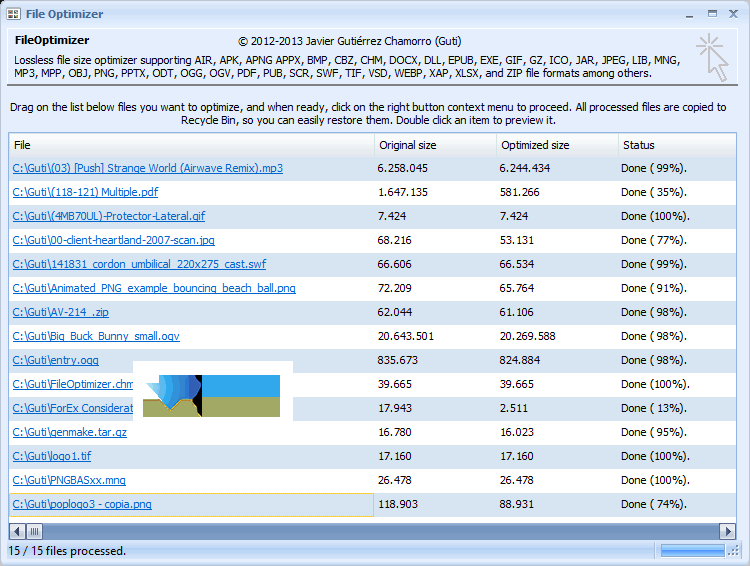750x566 pixels.
Task: Open the cordon_umbilical cast.swf link
Action: click(x=139, y=264)
